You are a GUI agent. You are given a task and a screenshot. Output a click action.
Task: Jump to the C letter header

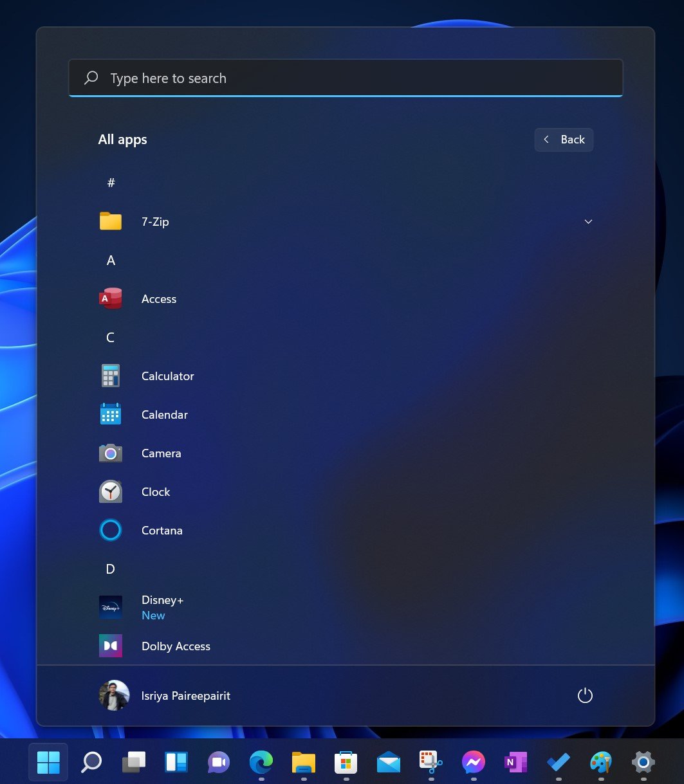pyautogui.click(x=111, y=337)
